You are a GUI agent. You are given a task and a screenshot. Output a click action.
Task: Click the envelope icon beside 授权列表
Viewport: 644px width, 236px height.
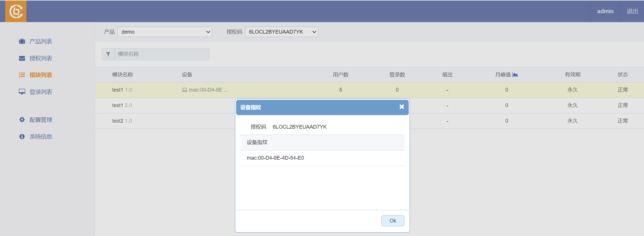(22, 58)
